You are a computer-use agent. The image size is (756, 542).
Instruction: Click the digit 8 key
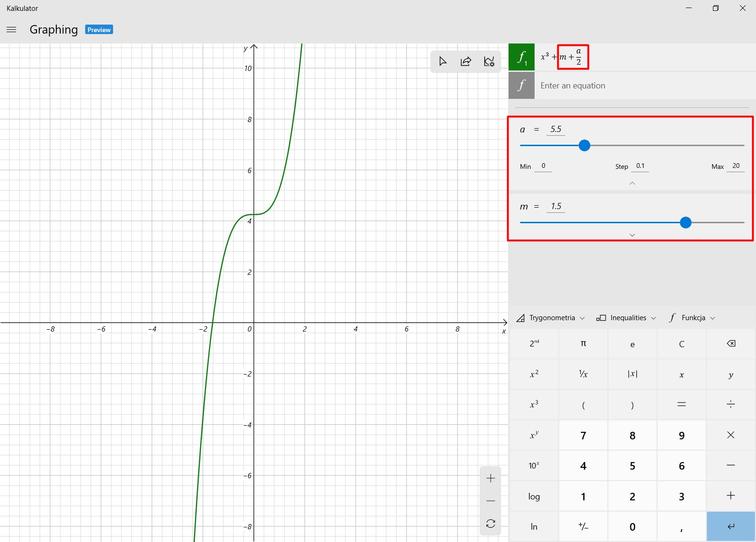[633, 435]
